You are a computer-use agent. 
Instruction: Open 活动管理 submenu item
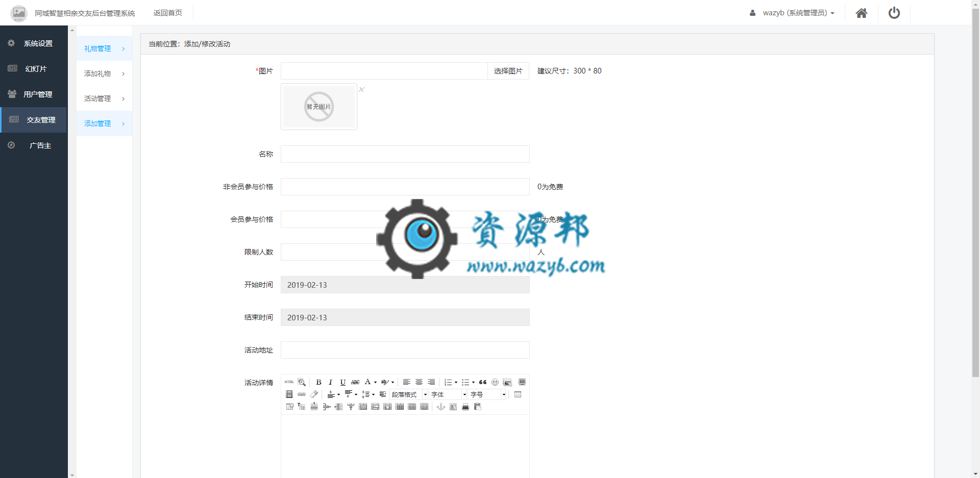point(104,98)
